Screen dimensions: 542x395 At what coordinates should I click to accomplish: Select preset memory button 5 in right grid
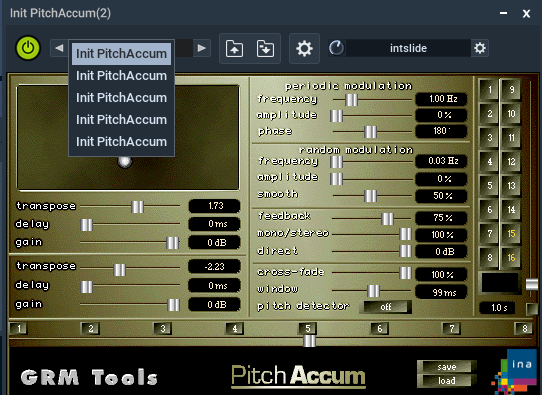(489, 186)
